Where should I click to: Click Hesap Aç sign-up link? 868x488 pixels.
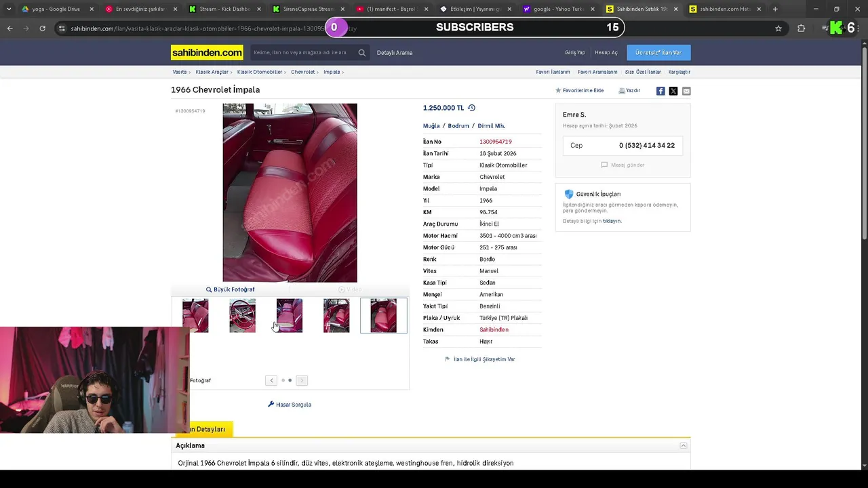click(x=606, y=53)
